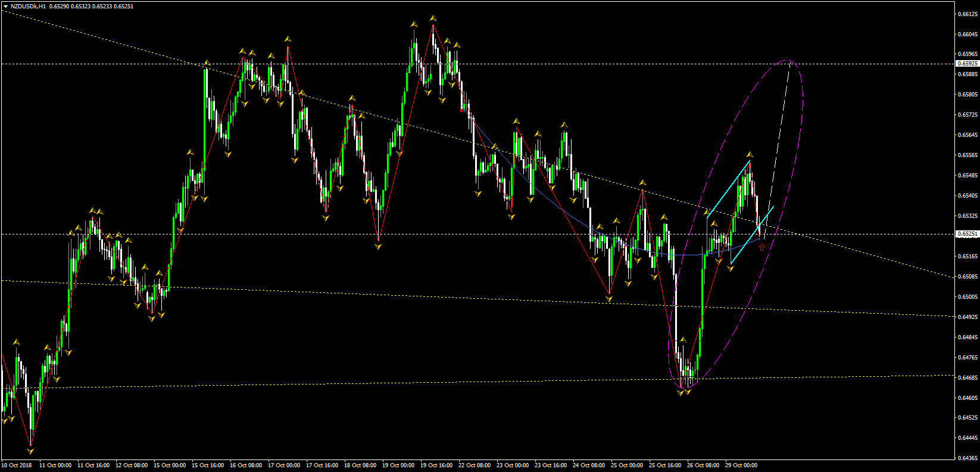Click the red up-arrow signal marker
This screenshot has width=980, height=472.
pyautogui.click(x=761, y=247)
